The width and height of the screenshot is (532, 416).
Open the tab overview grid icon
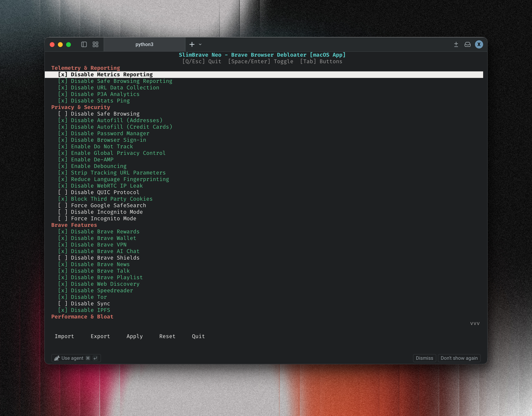click(x=95, y=44)
